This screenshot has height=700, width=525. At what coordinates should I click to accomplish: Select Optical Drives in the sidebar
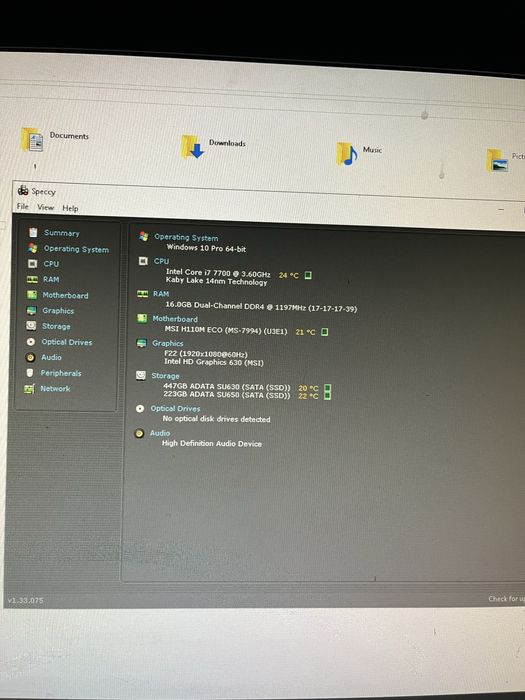67,342
